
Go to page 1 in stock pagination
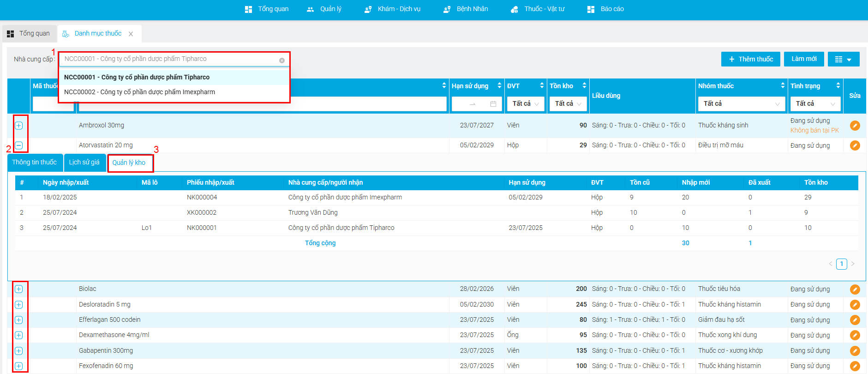pos(842,264)
